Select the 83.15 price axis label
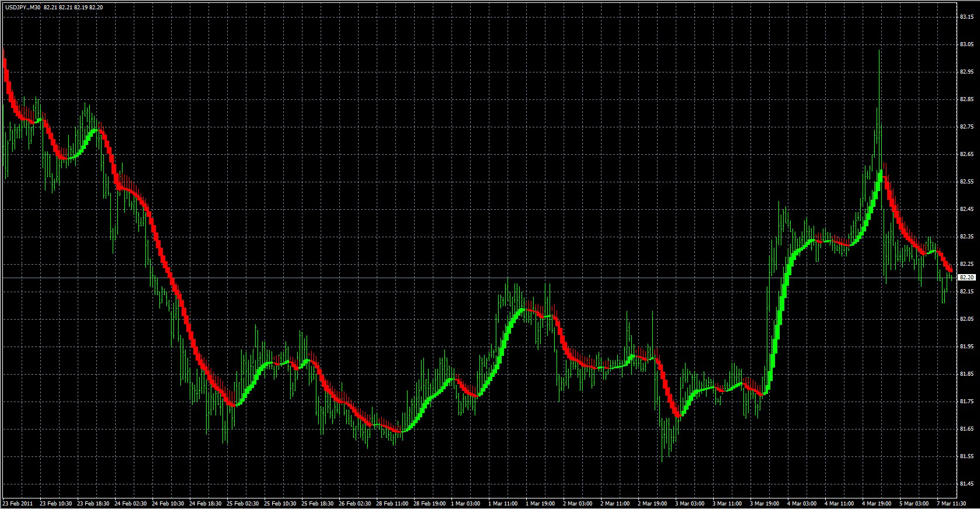This screenshot has height=509, width=980. pyautogui.click(x=966, y=17)
